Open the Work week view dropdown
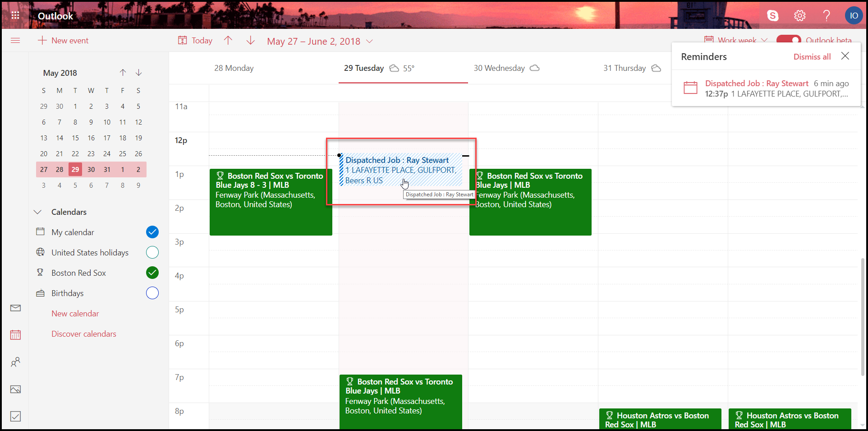Image resolution: width=868 pixels, height=431 pixels. (736, 40)
